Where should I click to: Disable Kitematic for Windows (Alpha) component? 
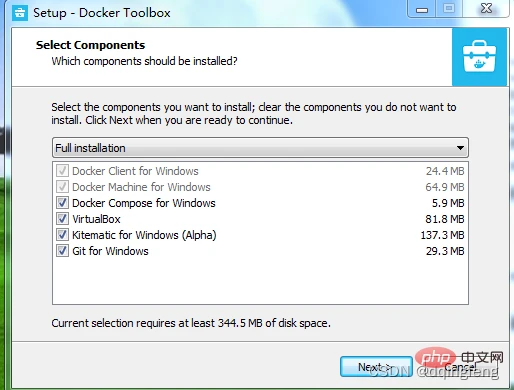[62, 235]
